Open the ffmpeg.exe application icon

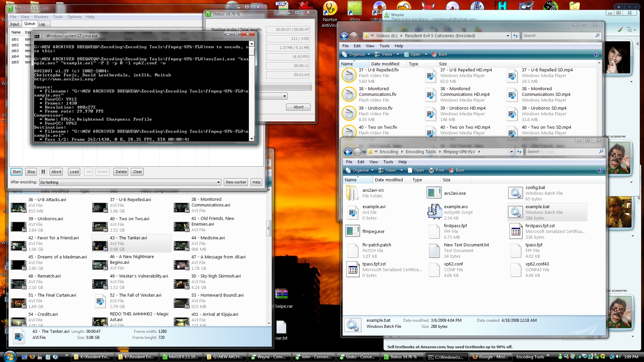point(353,231)
